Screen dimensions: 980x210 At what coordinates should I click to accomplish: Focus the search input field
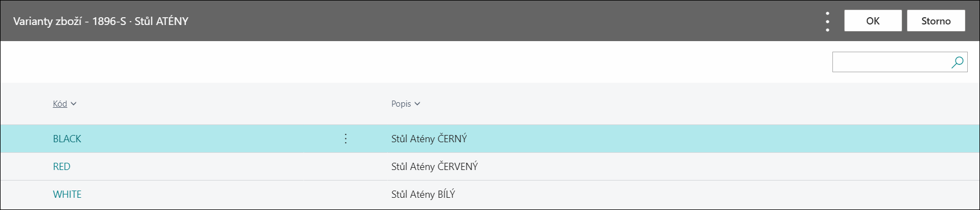click(891, 62)
